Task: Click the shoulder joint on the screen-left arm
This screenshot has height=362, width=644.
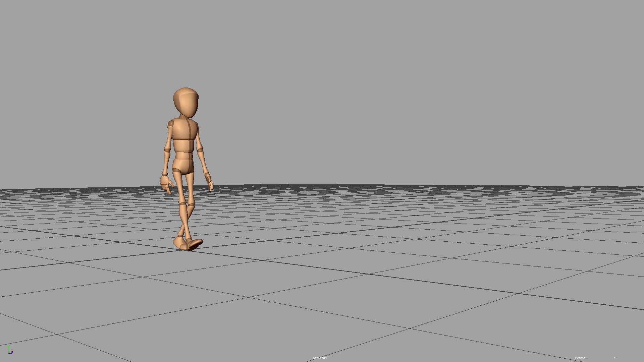Action: [x=170, y=124]
